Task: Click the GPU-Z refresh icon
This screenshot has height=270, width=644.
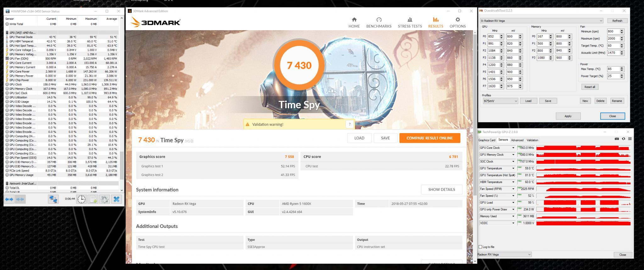Action: tap(624, 139)
